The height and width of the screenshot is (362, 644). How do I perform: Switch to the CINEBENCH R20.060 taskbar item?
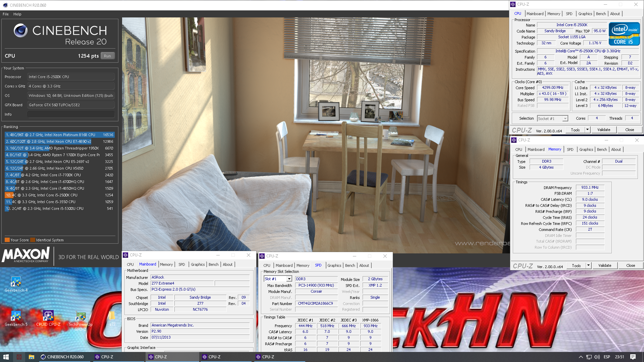pos(65,357)
